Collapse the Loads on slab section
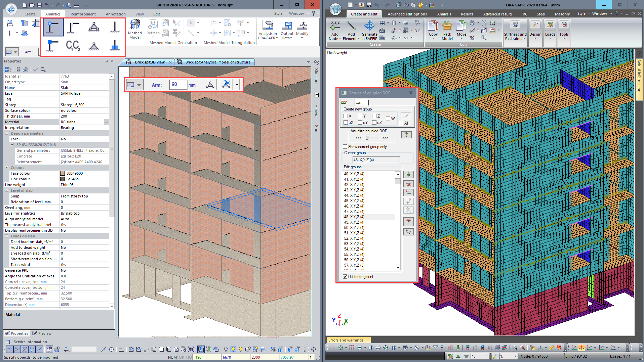 7,236
